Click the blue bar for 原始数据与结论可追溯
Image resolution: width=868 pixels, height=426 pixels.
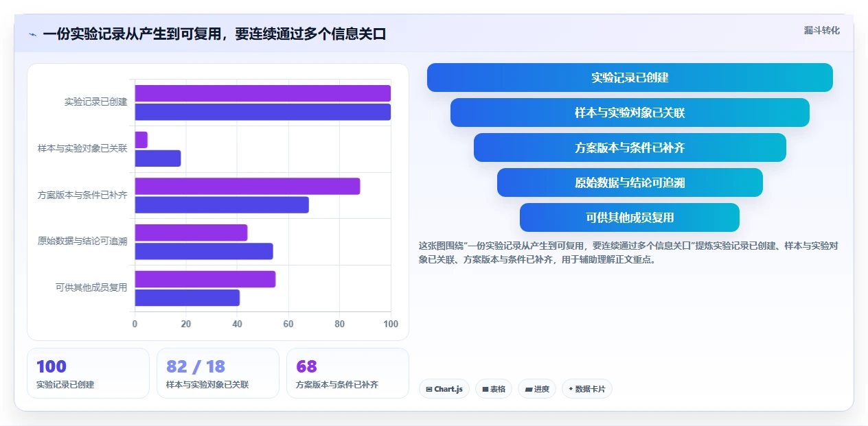point(204,251)
